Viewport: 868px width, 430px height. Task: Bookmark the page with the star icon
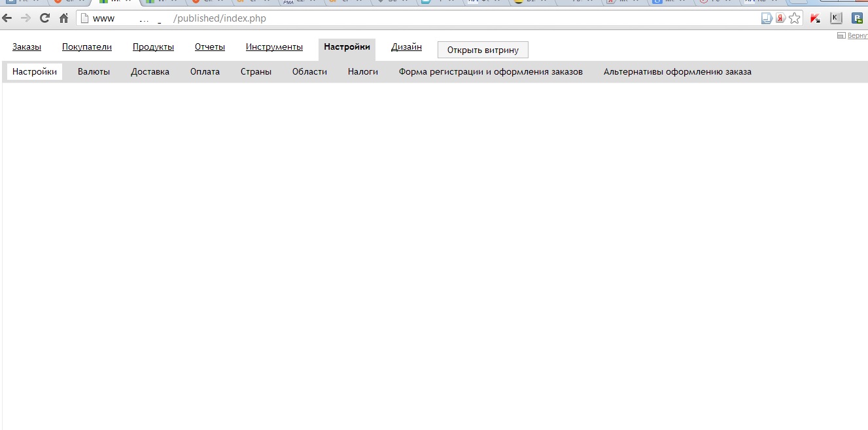794,18
